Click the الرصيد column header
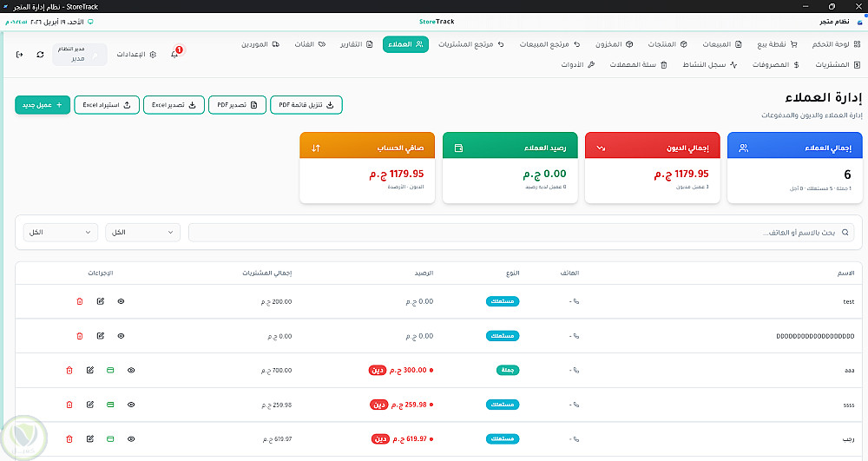868x461 pixels. pyautogui.click(x=424, y=273)
